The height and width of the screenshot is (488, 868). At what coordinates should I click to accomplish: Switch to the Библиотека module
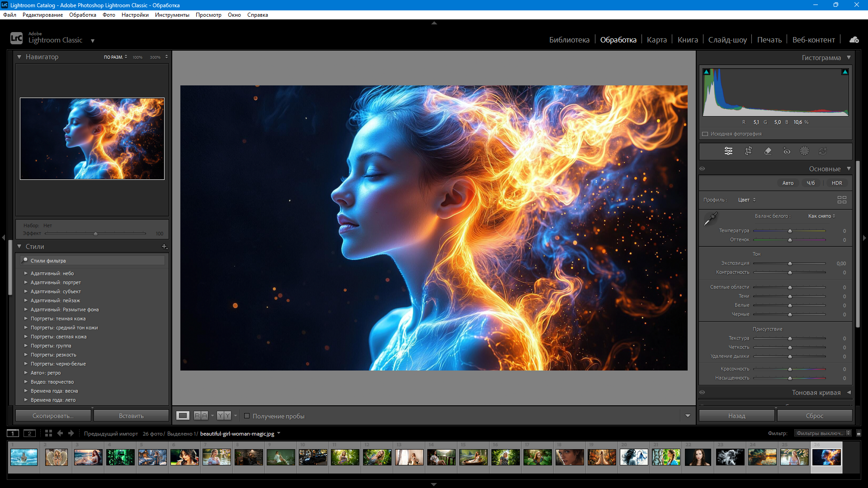pos(569,40)
